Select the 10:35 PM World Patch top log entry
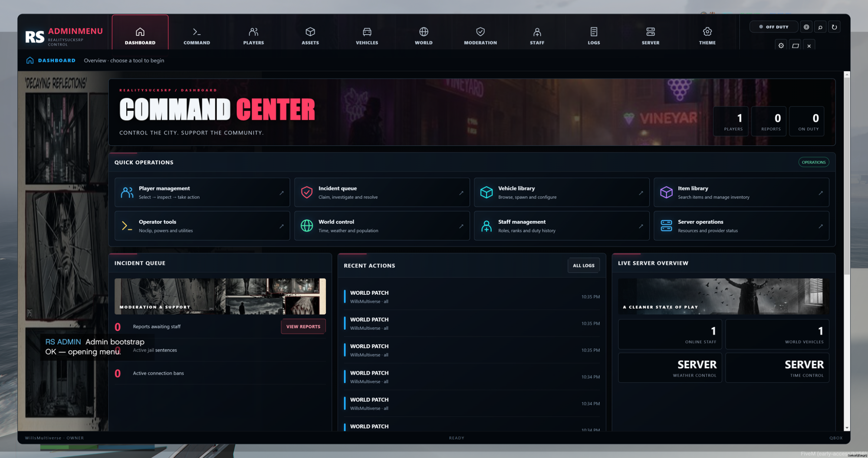The height and width of the screenshot is (458, 868). [x=472, y=297]
